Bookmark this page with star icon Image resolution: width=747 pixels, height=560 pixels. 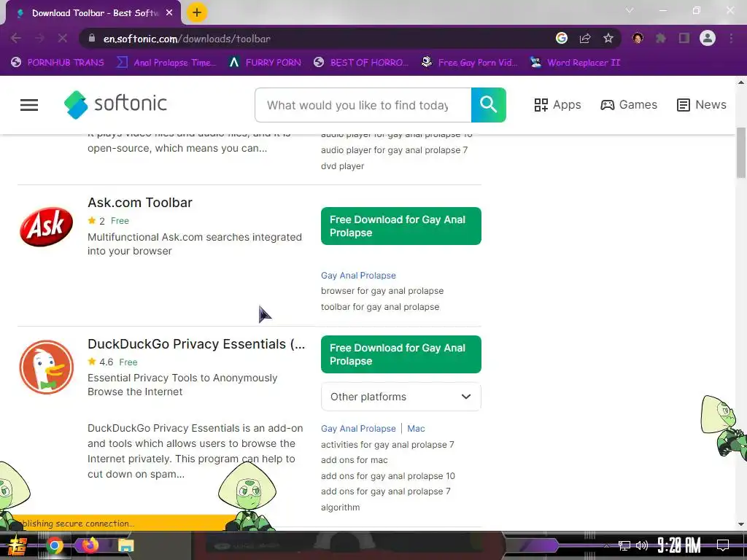click(608, 38)
